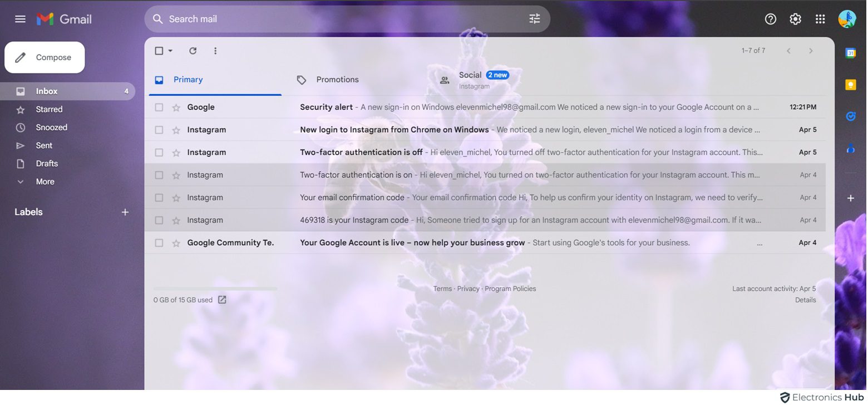Check the Google Community Team email checkbox

tap(159, 242)
